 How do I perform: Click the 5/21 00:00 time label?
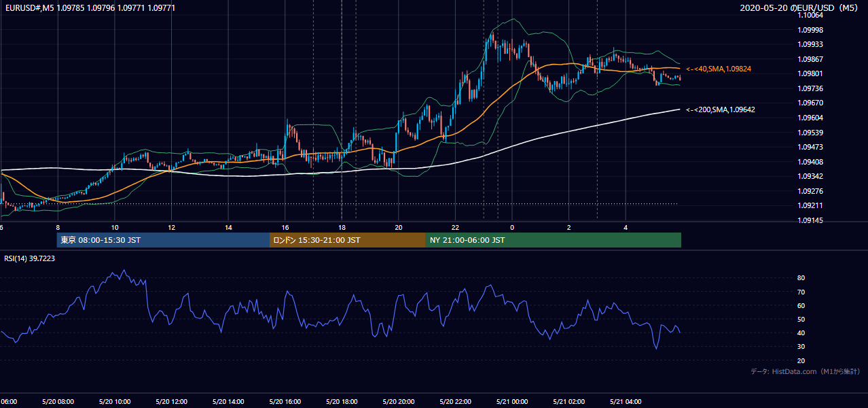click(x=512, y=402)
